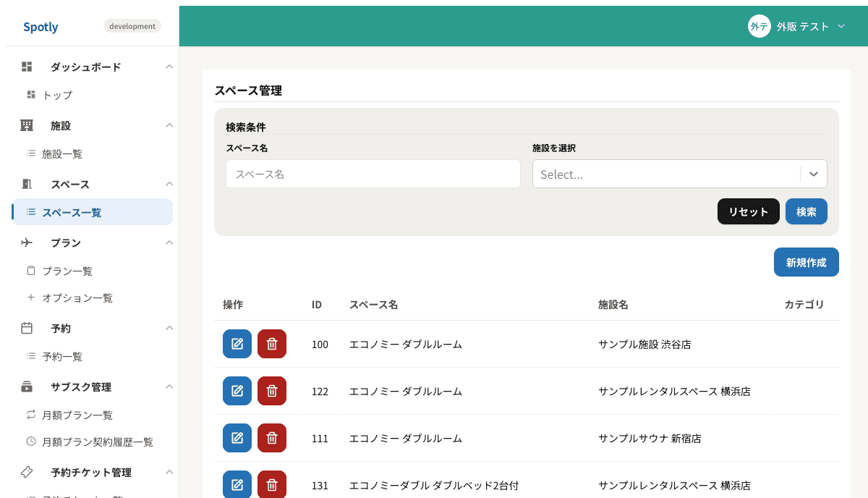Edit space ID 111
The width and height of the screenshot is (868, 498).
click(237, 438)
